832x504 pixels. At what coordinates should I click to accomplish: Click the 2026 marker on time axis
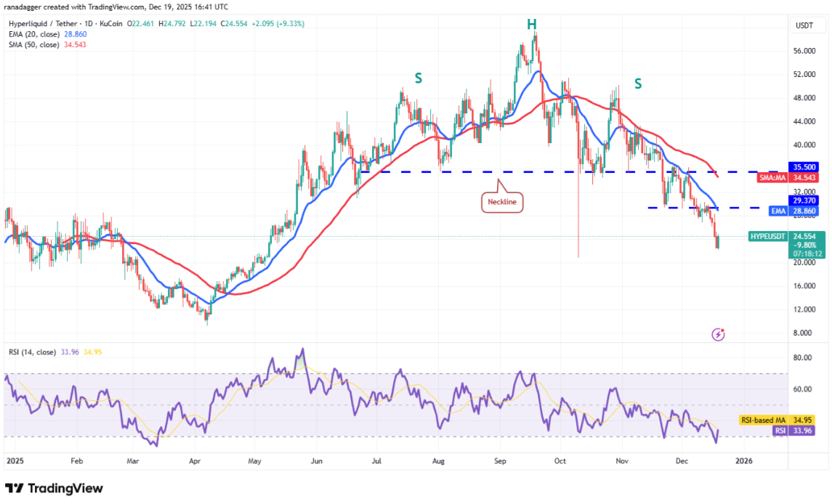[744, 460]
